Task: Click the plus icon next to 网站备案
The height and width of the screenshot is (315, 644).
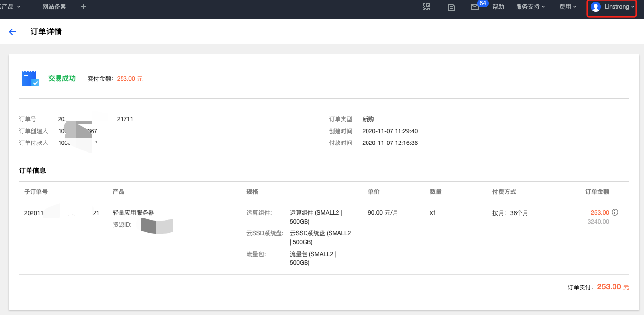Action: click(83, 7)
